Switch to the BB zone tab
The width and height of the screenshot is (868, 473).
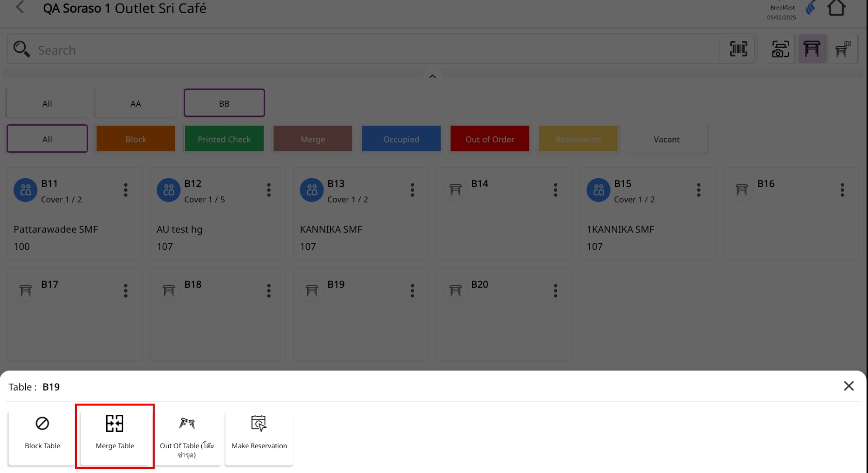[x=224, y=103]
